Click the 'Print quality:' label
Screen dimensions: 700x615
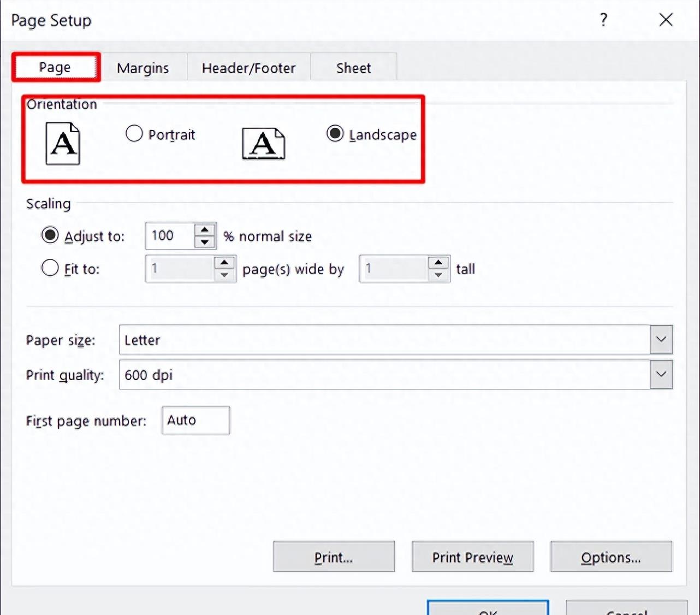coord(65,375)
